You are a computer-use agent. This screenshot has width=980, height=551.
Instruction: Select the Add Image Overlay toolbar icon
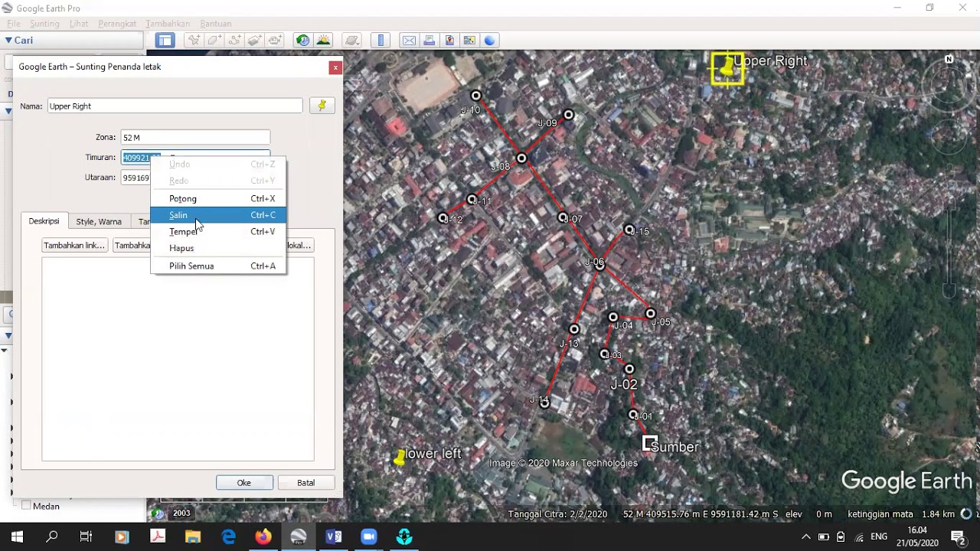pos(254,41)
